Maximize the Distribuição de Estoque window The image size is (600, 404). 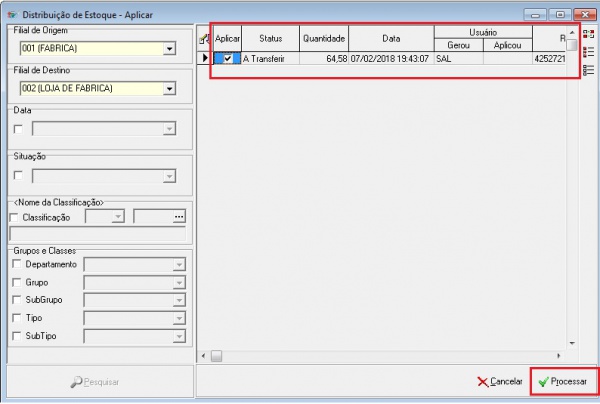pos(559,13)
